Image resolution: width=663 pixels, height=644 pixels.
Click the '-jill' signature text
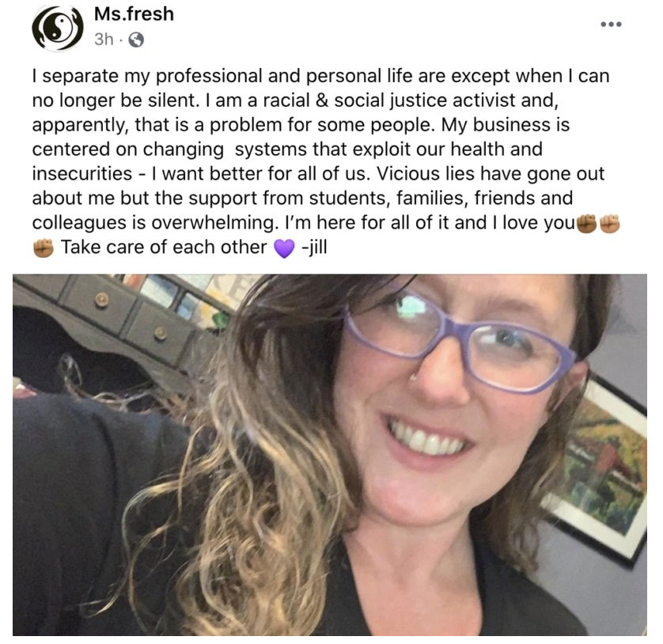point(314,247)
